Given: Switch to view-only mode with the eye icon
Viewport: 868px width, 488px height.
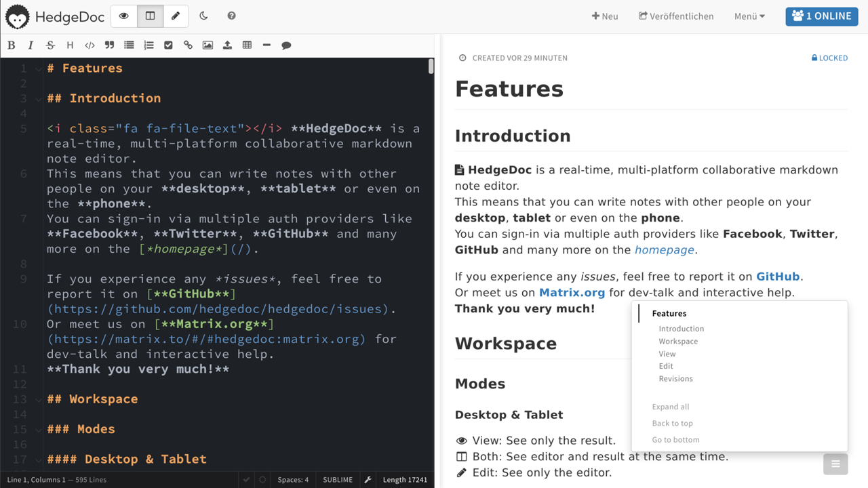Looking at the screenshot, I should click(x=123, y=16).
